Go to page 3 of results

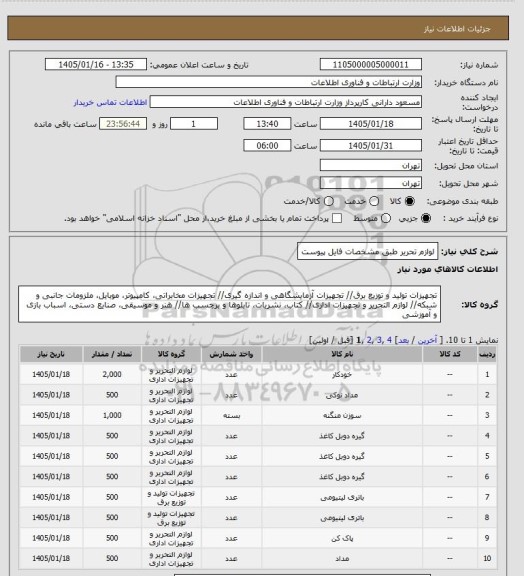coord(379,340)
